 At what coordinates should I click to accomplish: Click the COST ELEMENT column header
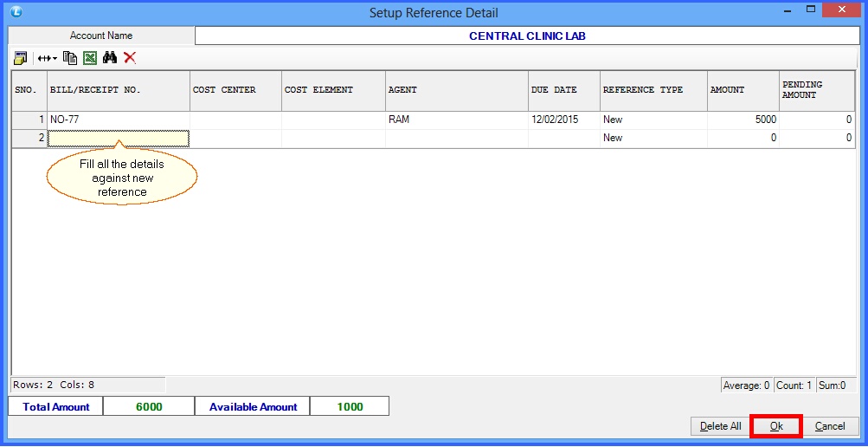334,90
